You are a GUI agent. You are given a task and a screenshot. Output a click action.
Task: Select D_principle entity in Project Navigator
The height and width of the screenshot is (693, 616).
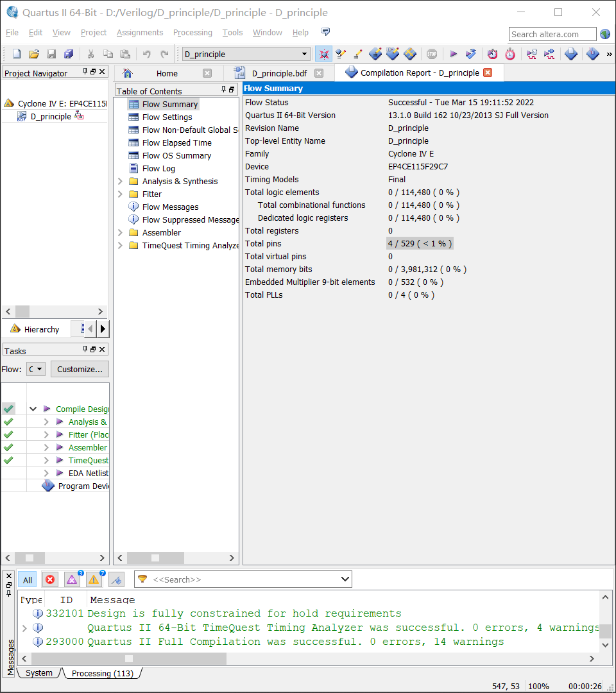click(51, 116)
